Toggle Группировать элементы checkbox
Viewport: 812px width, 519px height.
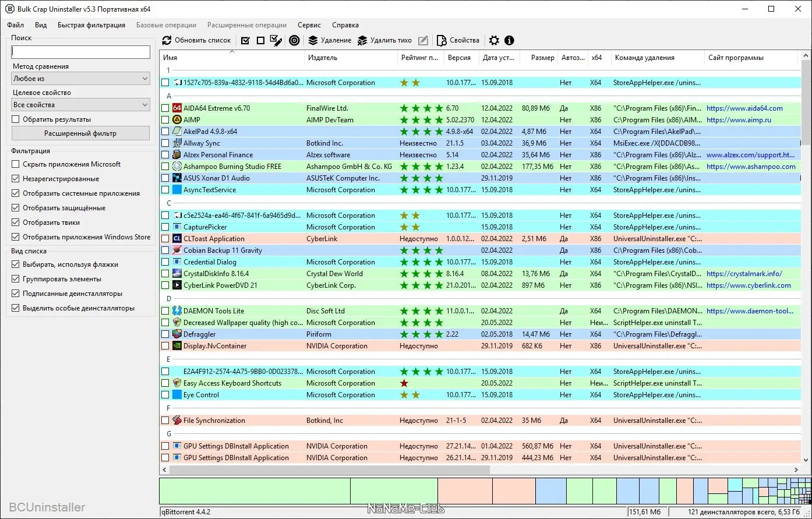[x=16, y=279]
